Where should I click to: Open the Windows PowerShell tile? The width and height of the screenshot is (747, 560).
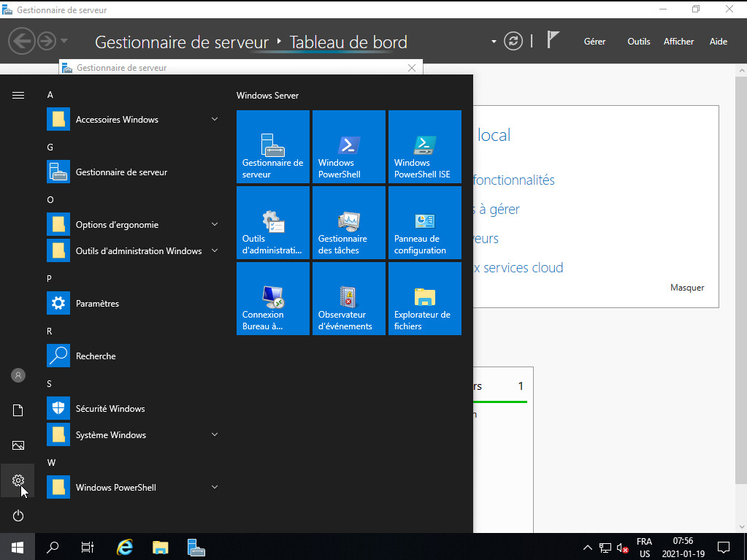(348, 147)
